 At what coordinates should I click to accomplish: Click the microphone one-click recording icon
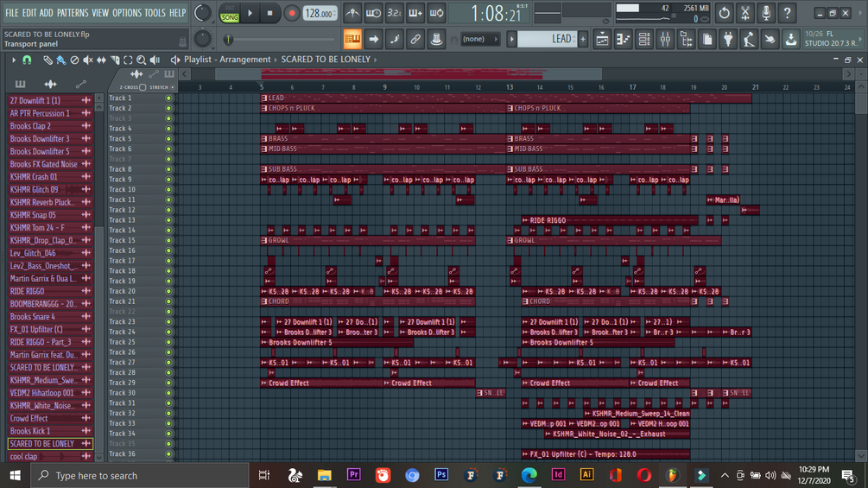(x=766, y=13)
